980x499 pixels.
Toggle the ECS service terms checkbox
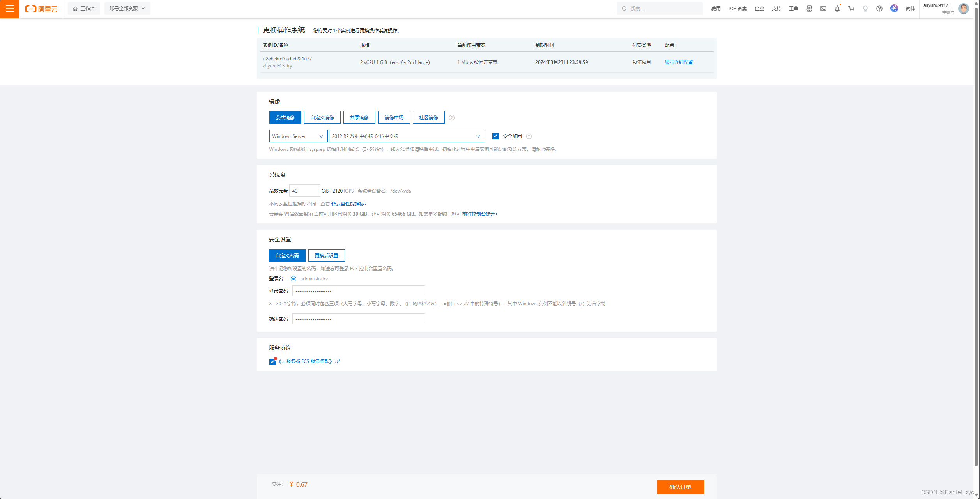click(272, 362)
